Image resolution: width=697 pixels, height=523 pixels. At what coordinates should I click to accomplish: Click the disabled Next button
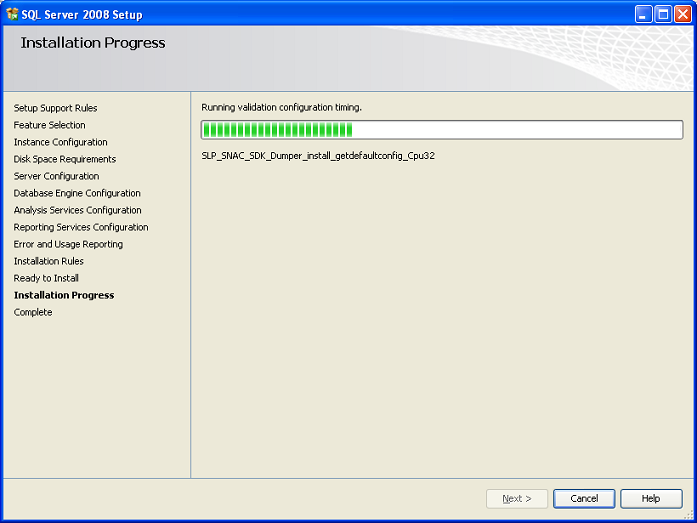[517, 499]
